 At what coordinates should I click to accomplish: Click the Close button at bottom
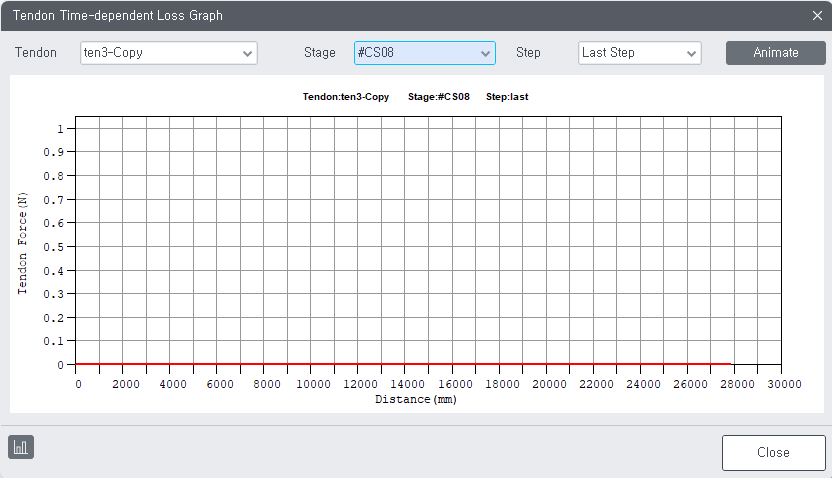[x=773, y=453]
